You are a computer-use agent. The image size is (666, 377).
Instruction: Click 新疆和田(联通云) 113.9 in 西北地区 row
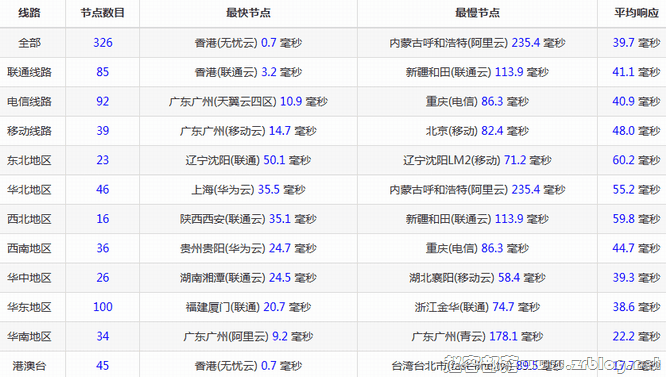pyautogui.click(x=477, y=219)
